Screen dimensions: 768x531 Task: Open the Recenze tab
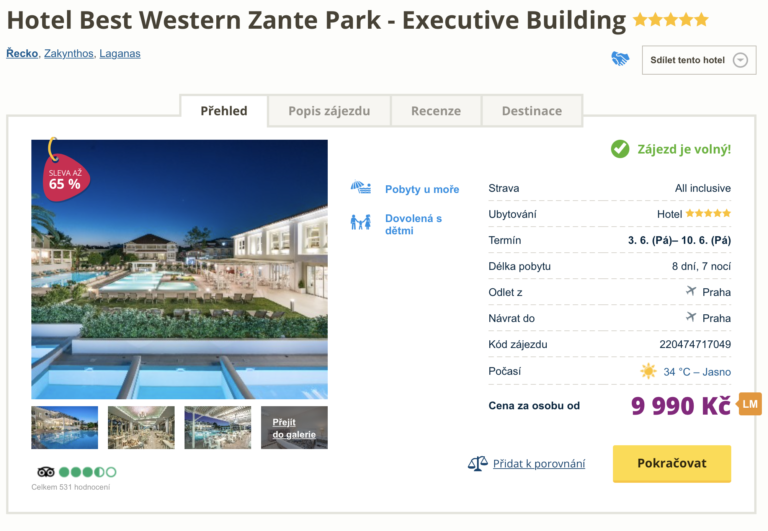436,111
